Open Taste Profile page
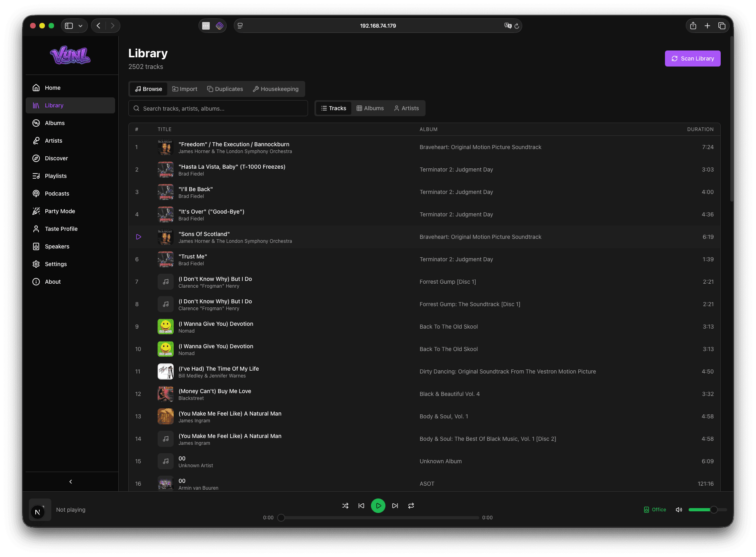Screen dimensions: 756x557 (x=70, y=229)
